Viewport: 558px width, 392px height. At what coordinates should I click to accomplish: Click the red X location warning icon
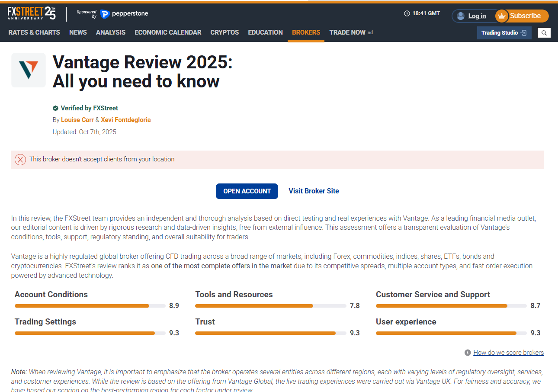coord(20,160)
